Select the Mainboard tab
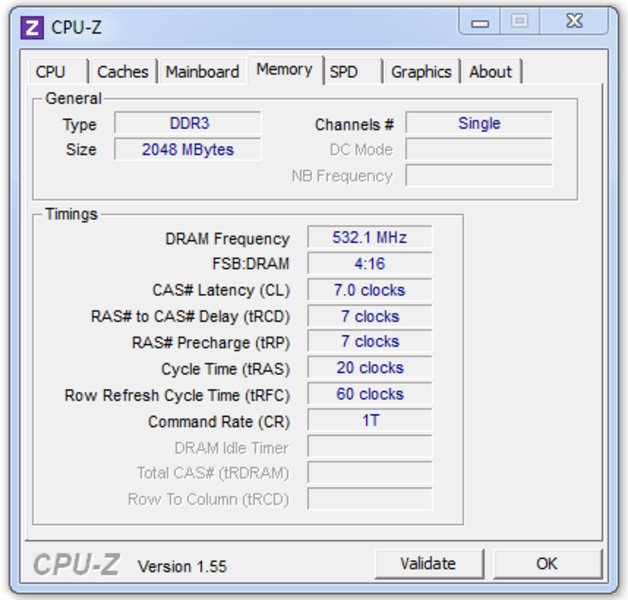628x600 pixels. 203,72
